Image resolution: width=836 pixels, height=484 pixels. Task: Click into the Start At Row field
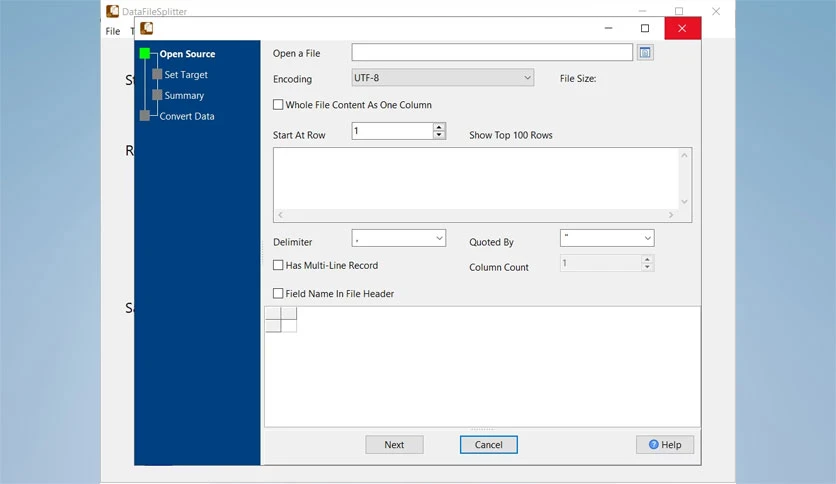pyautogui.click(x=392, y=131)
